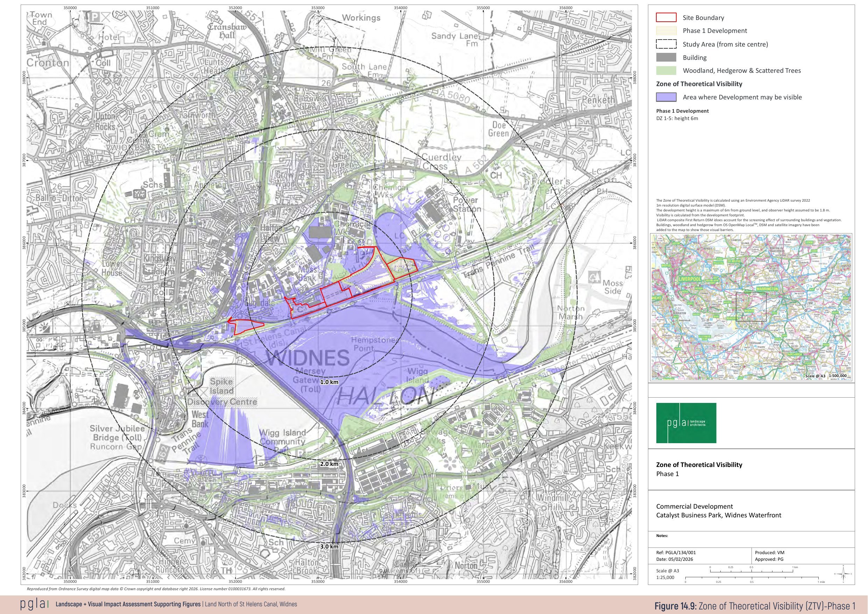
Task: Click the Spike Island Discovery Centre label
Action: coord(222,391)
